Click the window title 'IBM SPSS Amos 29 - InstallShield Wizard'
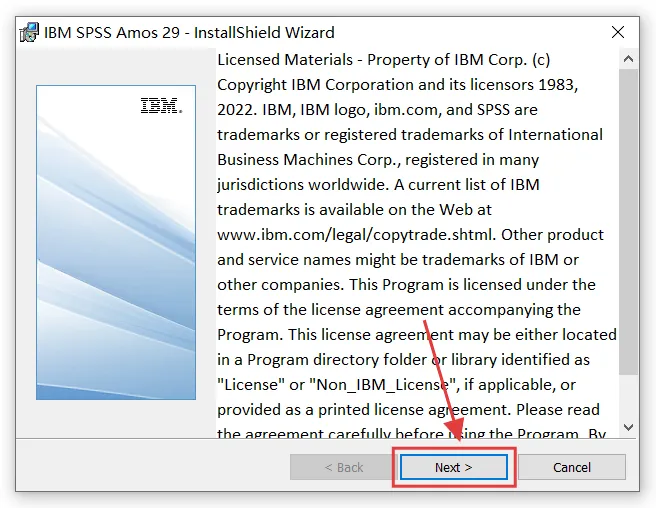Viewport: 656px width, 508px height. click(x=189, y=33)
